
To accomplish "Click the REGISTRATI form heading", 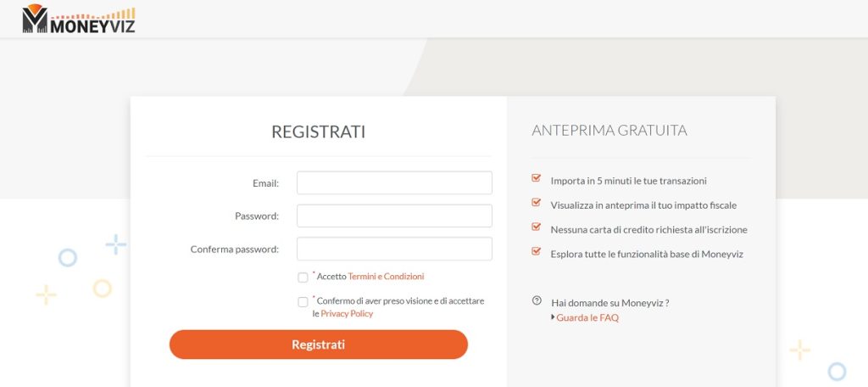I will click(x=319, y=132).
